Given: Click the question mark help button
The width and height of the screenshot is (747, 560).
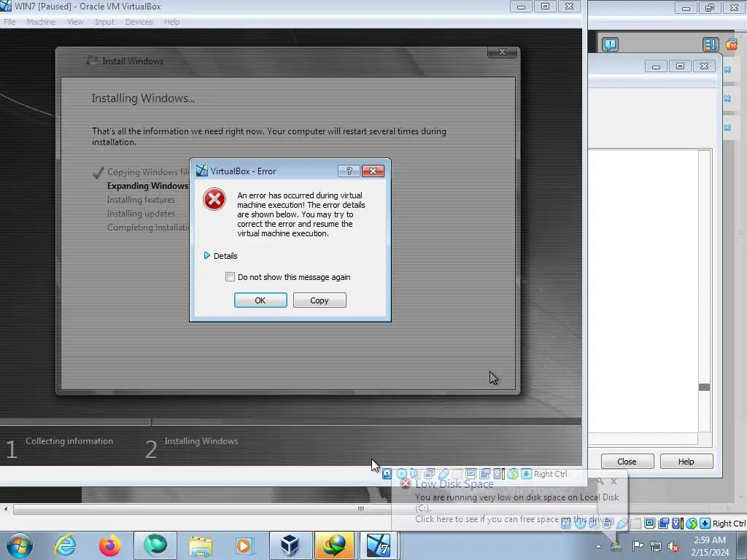Looking at the screenshot, I should (x=349, y=171).
